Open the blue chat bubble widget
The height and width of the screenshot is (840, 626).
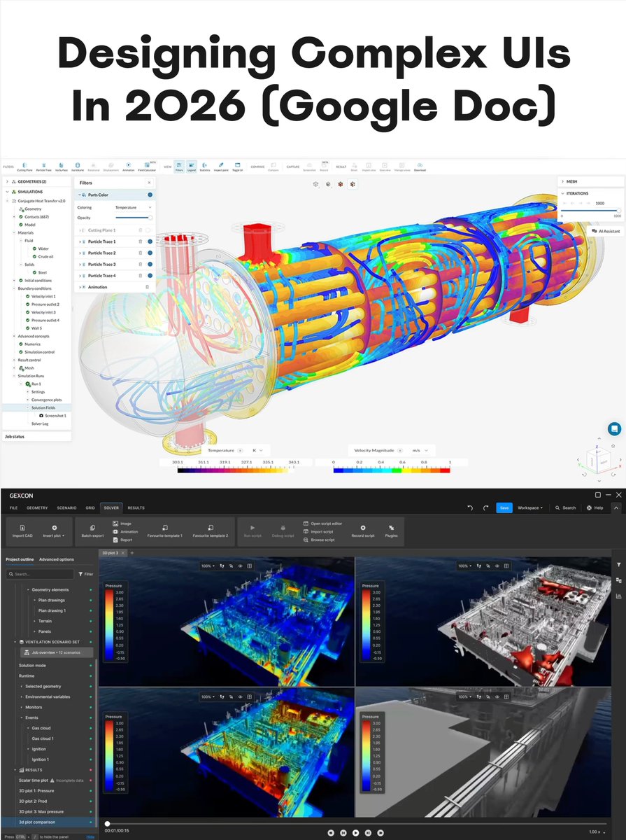pos(613,428)
